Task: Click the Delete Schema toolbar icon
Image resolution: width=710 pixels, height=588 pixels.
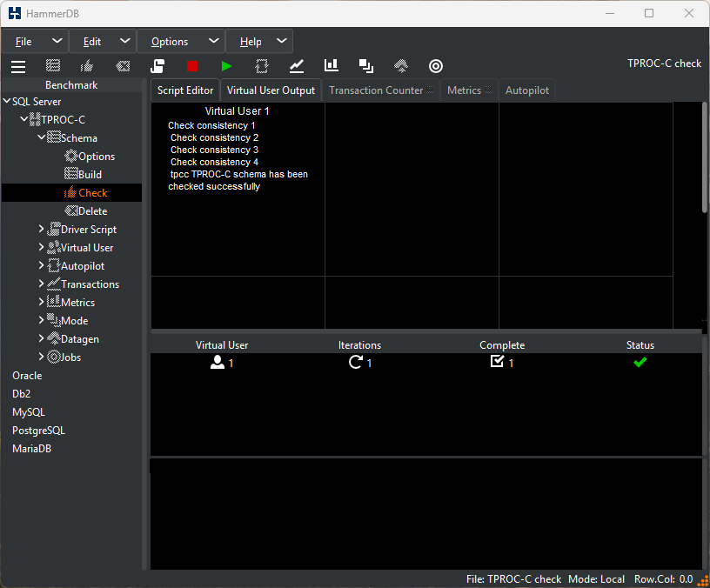Action: pyautogui.click(x=123, y=66)
